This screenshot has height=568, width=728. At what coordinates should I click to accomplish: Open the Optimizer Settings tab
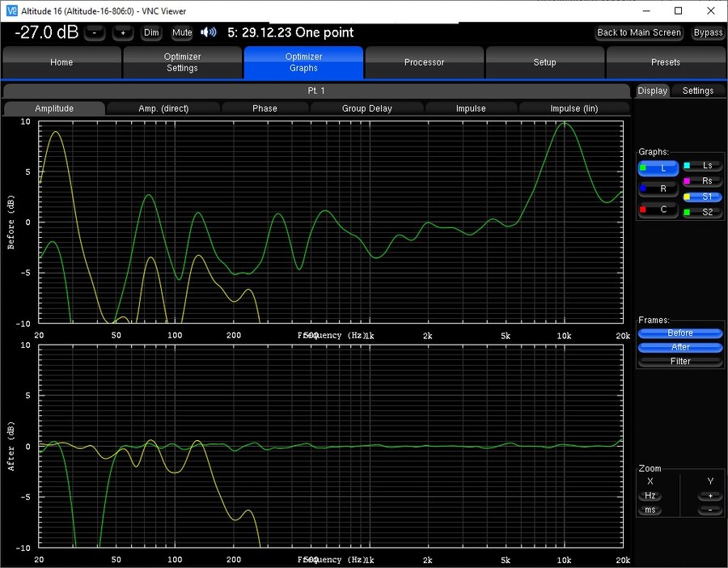(x=183, y=62)
